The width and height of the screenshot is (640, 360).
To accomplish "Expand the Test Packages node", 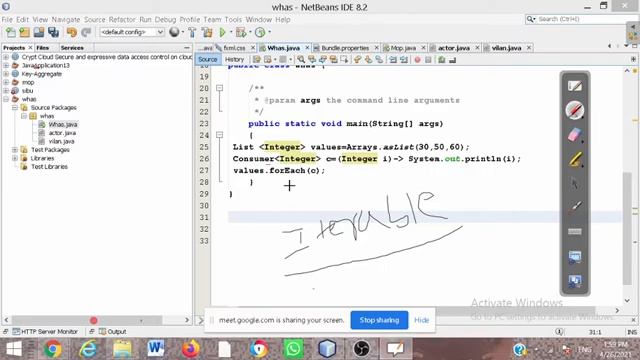I will [15, 150].
